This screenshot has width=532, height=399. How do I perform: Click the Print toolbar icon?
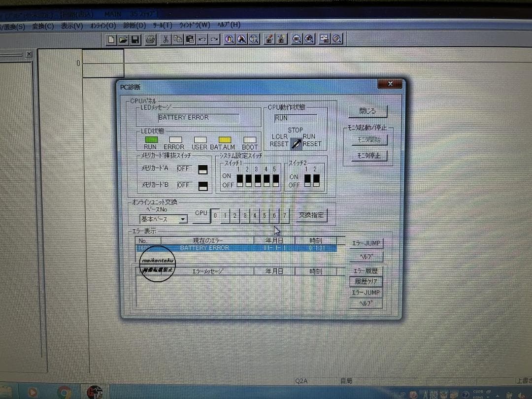pos(151,39)
